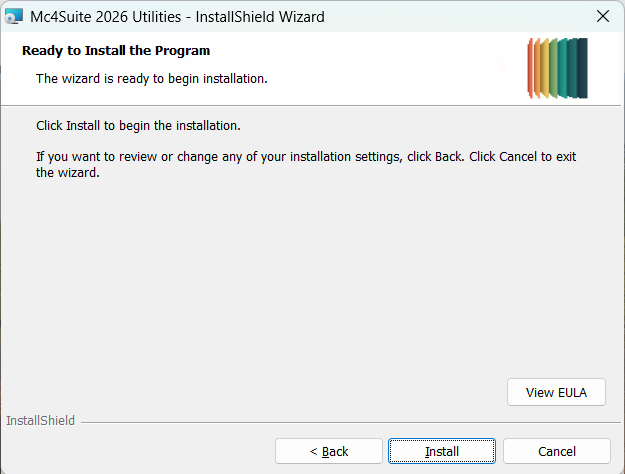The width and height of the screenshot is (625, 474).
Task: Click the 'Ready to Install the Program' heading
Action: point(116,51)
